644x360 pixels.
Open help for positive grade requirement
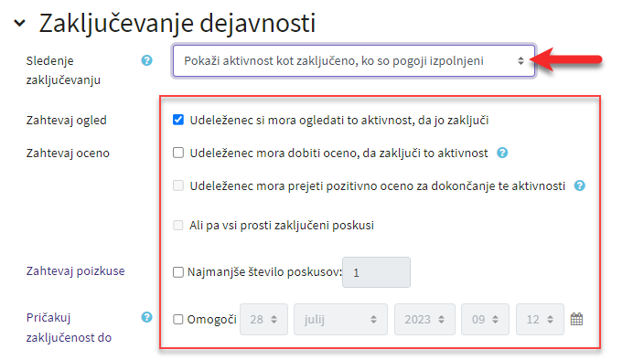tap(579, 185)
